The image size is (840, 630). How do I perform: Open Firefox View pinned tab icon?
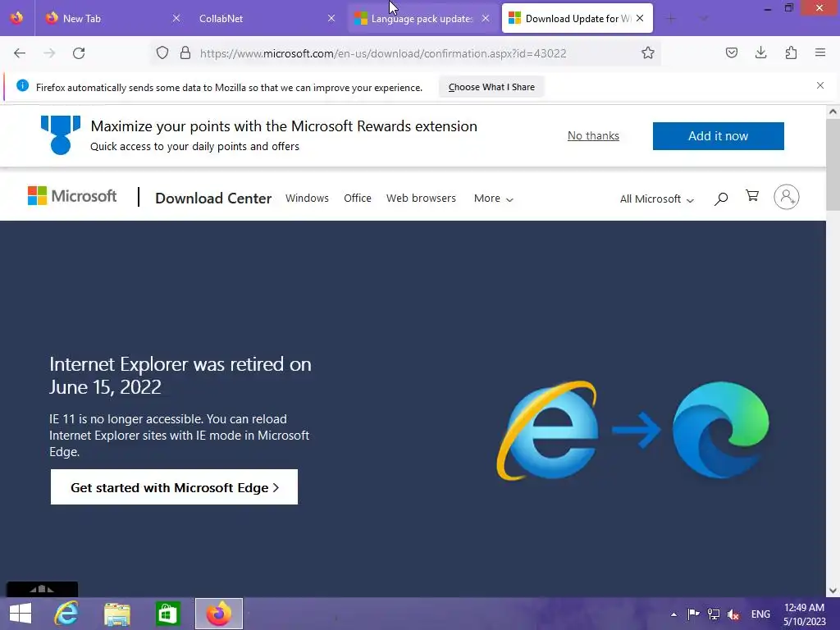coord(16,18)
